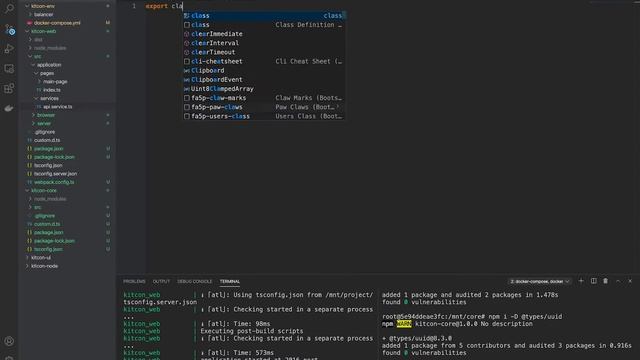Pick clearImmediate from autocomplete list

[x=264, y=34]
